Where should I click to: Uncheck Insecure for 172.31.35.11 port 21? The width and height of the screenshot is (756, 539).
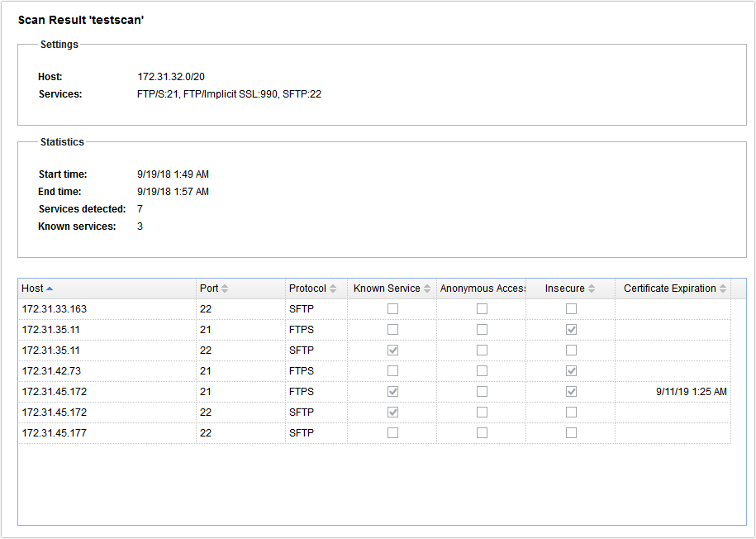(x=570, y=329)
